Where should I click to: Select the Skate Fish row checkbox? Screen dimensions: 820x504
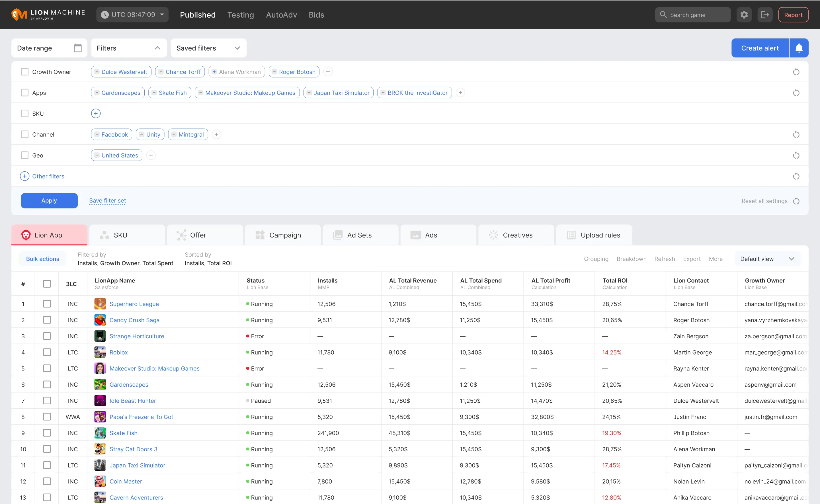click(47, 433)
